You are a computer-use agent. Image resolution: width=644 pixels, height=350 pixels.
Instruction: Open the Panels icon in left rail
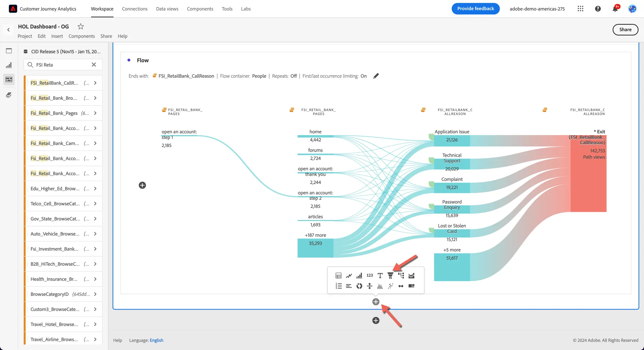pos(9,51)
